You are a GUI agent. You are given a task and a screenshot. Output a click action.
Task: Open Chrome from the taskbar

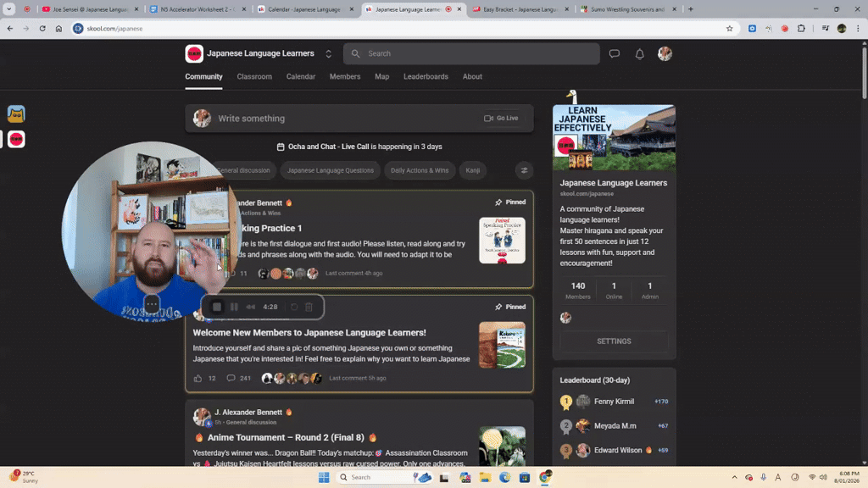point(545,477)
